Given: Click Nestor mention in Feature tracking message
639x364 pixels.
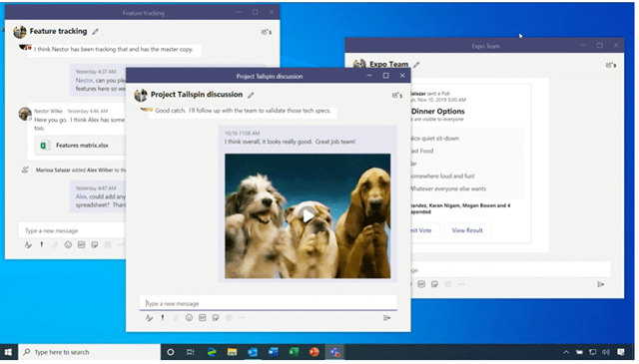Looking at the screenshot, I should click(x=84, y=81).
